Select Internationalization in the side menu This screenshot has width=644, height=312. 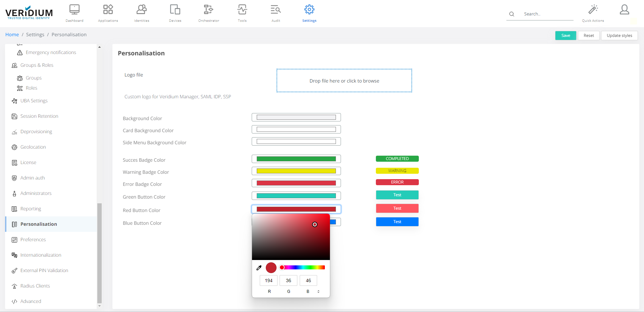(41, 255)
